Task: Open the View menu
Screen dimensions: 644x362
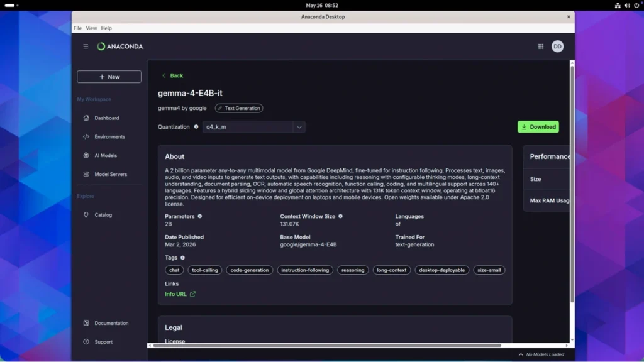Action: pyautogui.click(x=91, y=28)
